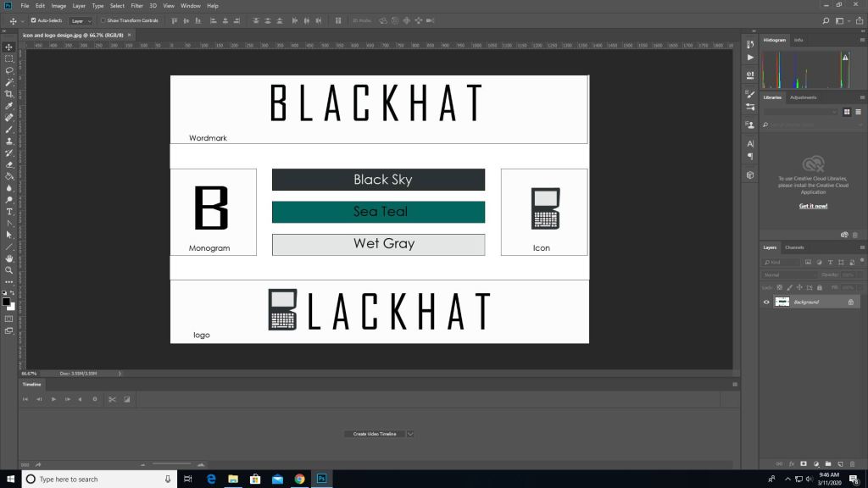Choose the Hand tool
This screenshot has width=868, height=488.
click(x=9, y=258)
